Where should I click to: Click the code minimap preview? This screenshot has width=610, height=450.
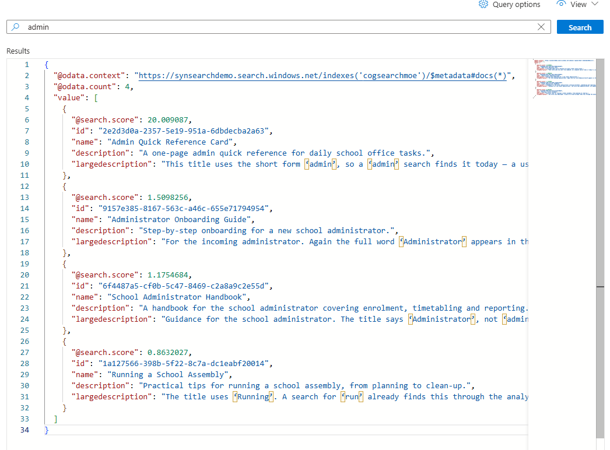pos(564,78)
